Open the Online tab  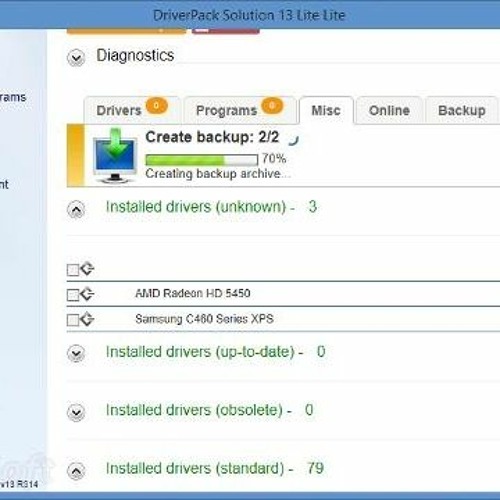[x=389, y=110]
